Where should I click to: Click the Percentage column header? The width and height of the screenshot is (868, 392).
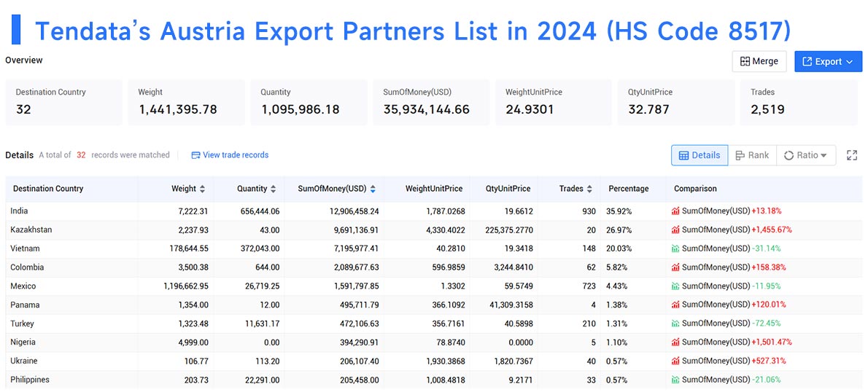(628, 189)
